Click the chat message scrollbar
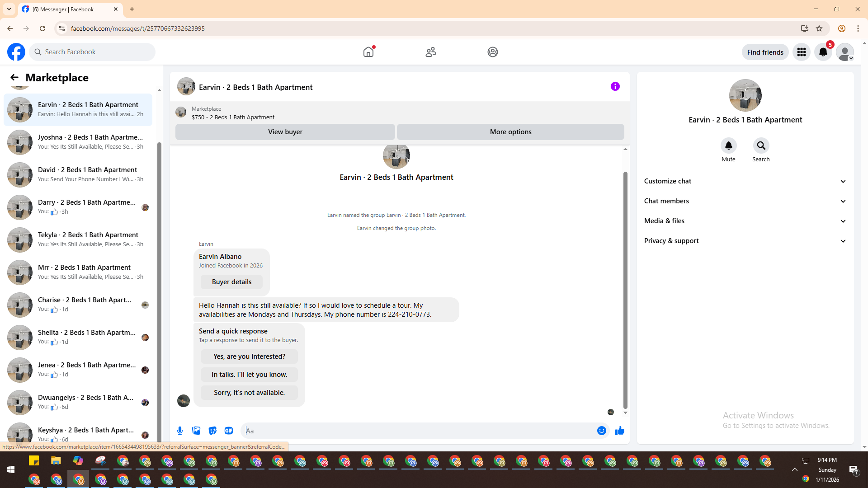This screenshot has width=868, height=488. click(x=625, y=289)
